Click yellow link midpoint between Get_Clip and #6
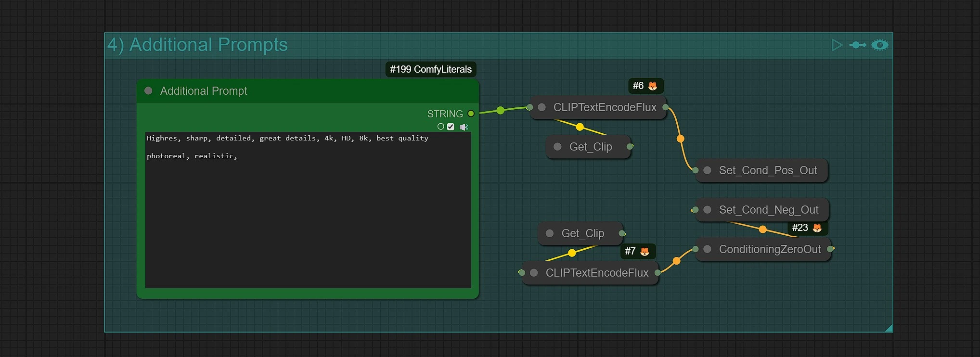 (580, 127)
